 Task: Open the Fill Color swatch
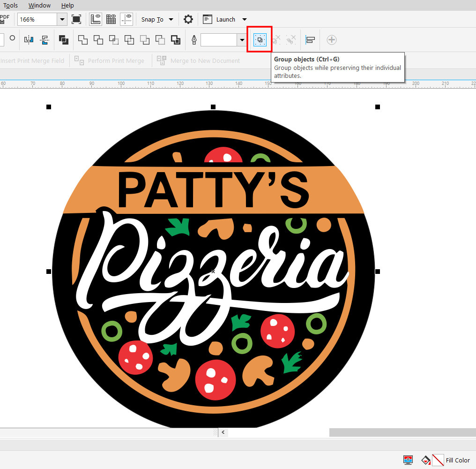point(437,460)
